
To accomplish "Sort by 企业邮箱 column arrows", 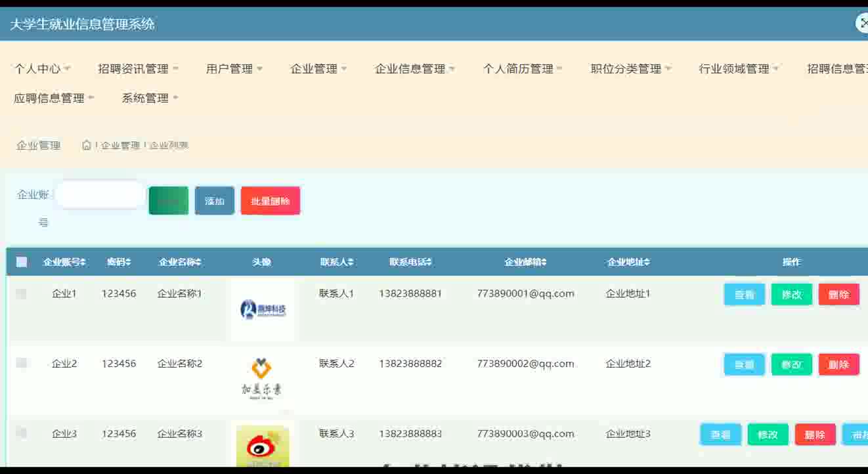I will tap(544, 262).
